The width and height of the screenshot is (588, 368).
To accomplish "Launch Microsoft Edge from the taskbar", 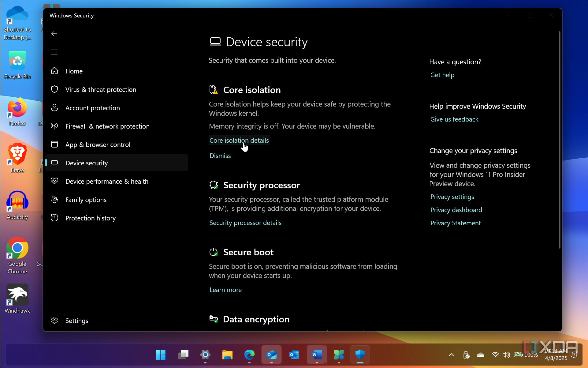I will (x=249, y=355).
